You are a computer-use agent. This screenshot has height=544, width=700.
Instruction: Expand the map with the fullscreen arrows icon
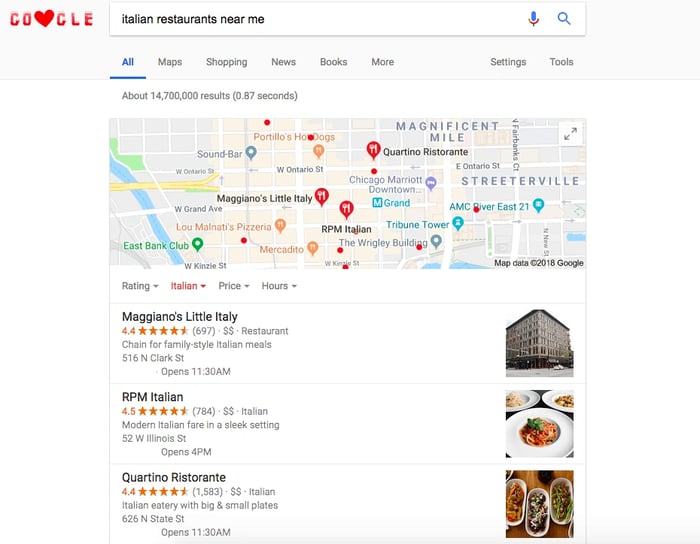pyautogui.click(x=570, y=133)
